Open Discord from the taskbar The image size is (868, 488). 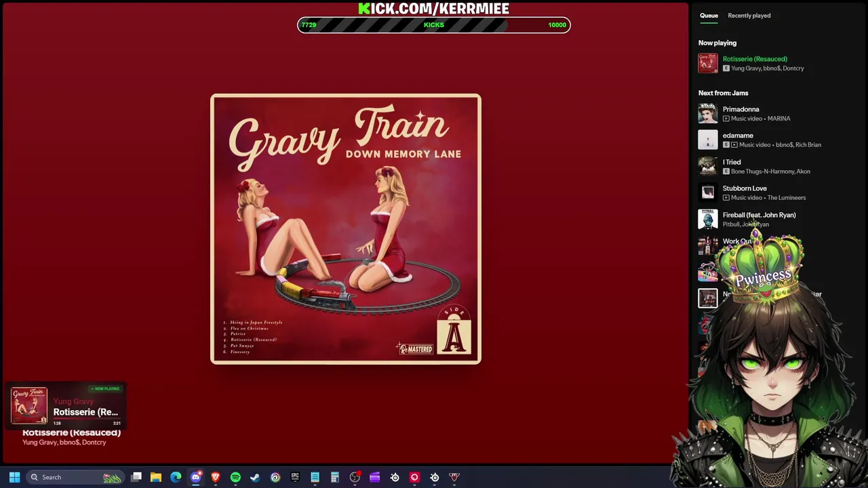pos(196,477)
